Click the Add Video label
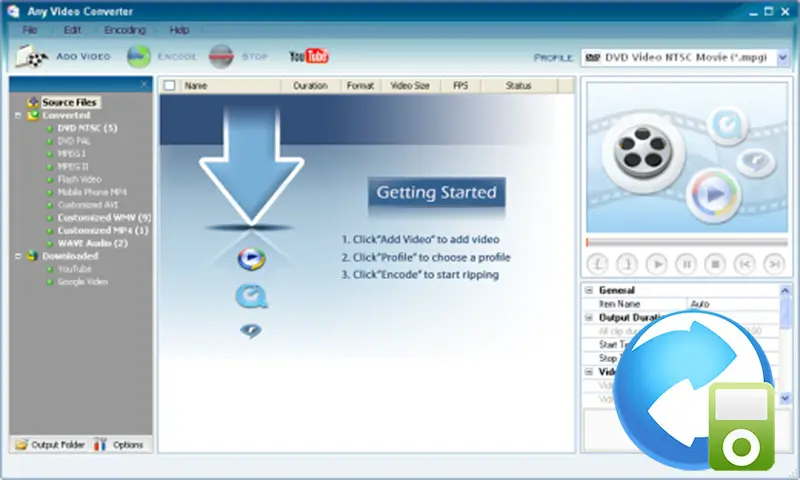This screenshot has width=800, height=480. pyautogui.click(x=83, y=57)
